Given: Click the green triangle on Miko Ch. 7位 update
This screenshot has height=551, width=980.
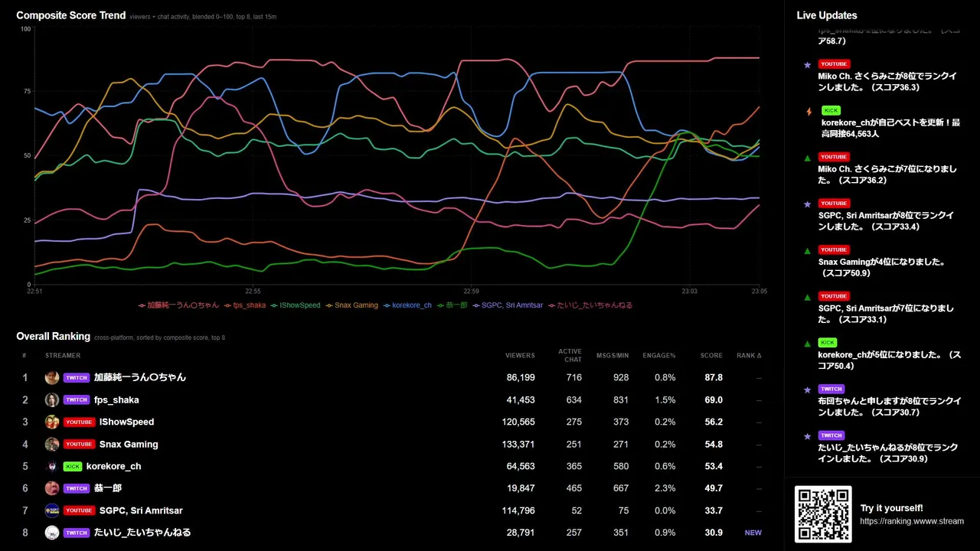Looking at the screenshot, I should point(807,158).
